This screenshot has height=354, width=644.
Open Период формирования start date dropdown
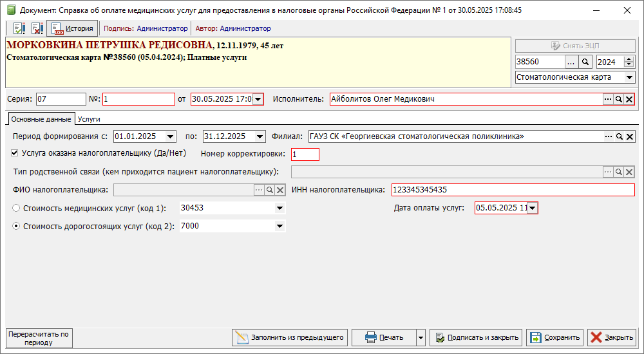pos(170,136)
